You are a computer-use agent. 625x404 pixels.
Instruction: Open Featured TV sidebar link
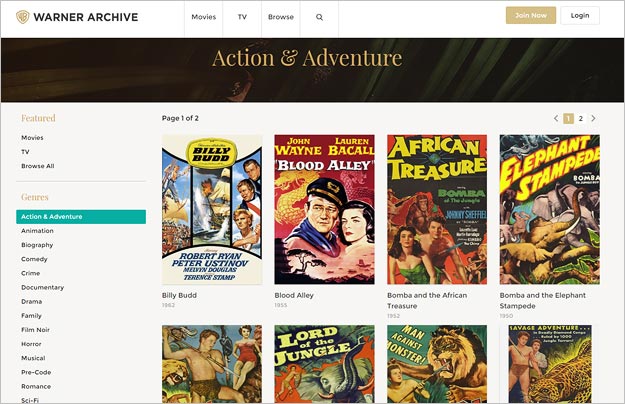(x=25, y=152)
